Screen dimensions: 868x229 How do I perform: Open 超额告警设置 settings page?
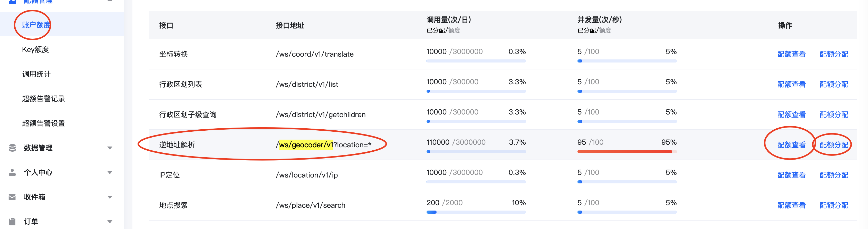coord(43,123)
